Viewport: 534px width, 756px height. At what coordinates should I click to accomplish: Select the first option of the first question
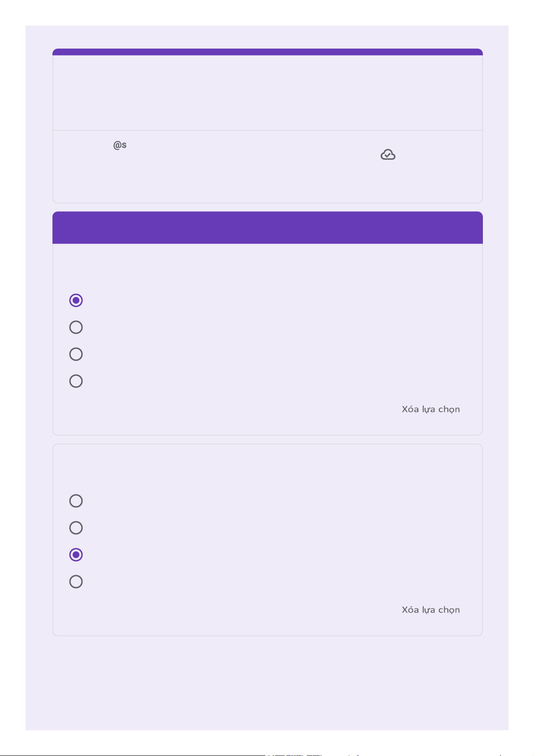(76, 300)
